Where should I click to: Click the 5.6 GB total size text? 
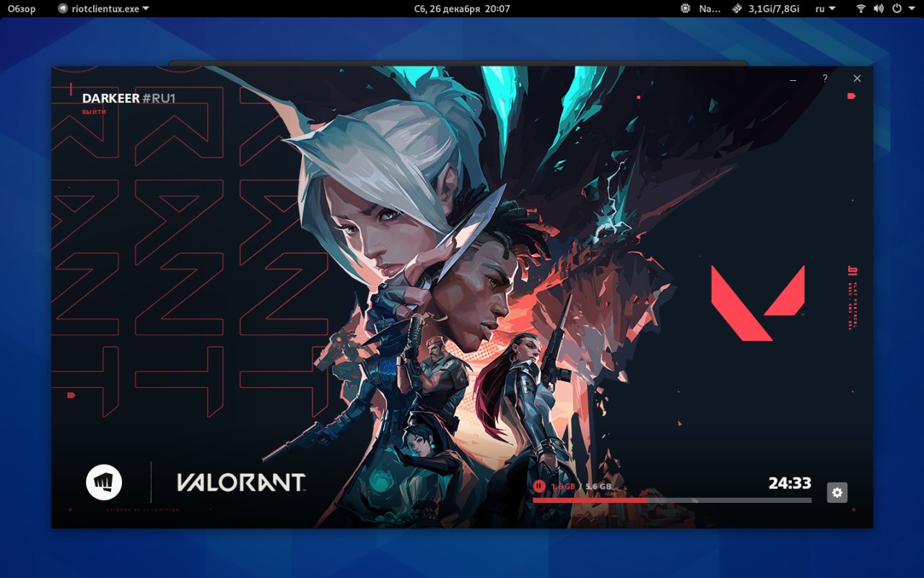click(x=598, y=487)
